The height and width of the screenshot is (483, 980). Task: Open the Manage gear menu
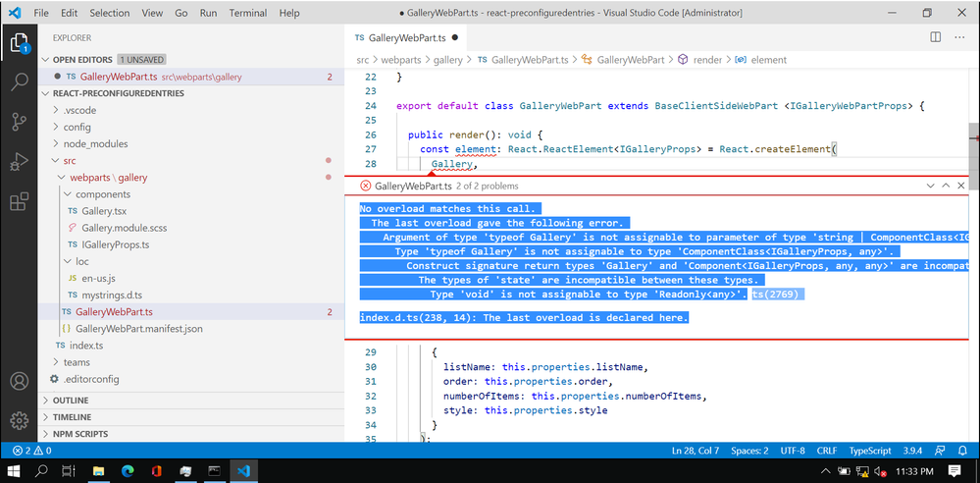[19, 420]
